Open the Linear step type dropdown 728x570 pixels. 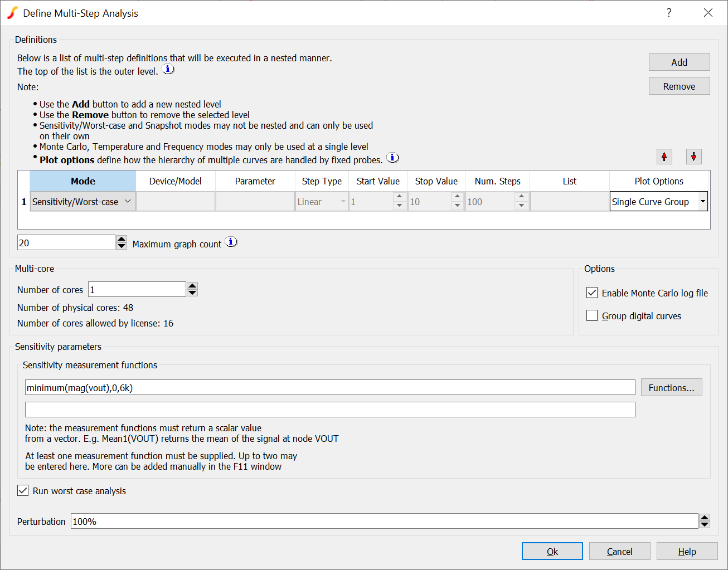pyautogui.click(x=343, y=202)
